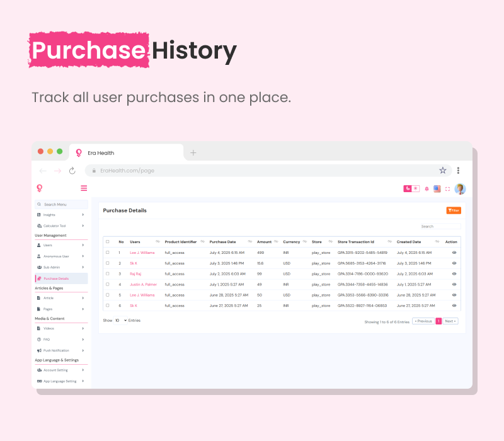
Task: Click the table Search field
Action: 440,226
